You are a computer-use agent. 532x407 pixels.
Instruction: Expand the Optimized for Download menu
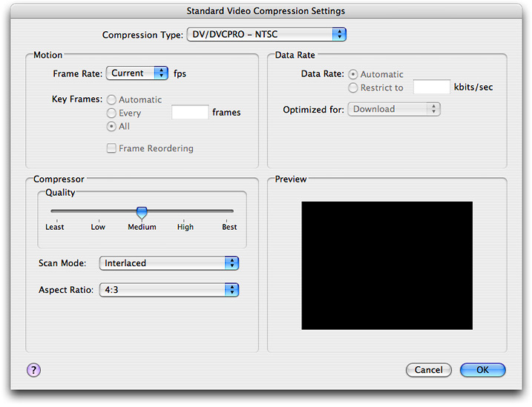point(394,109)
